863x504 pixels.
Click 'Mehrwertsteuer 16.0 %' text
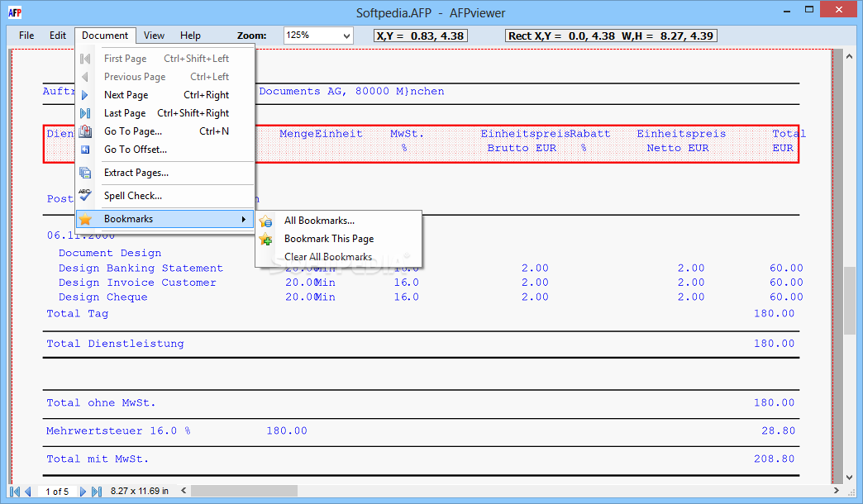(118, 430)
